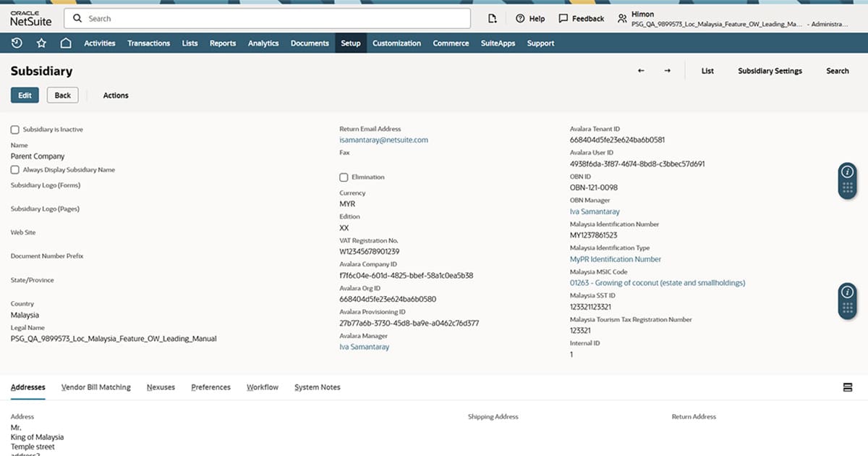Expand the Actions menu
868x456 pixels.
pos(116,96)
